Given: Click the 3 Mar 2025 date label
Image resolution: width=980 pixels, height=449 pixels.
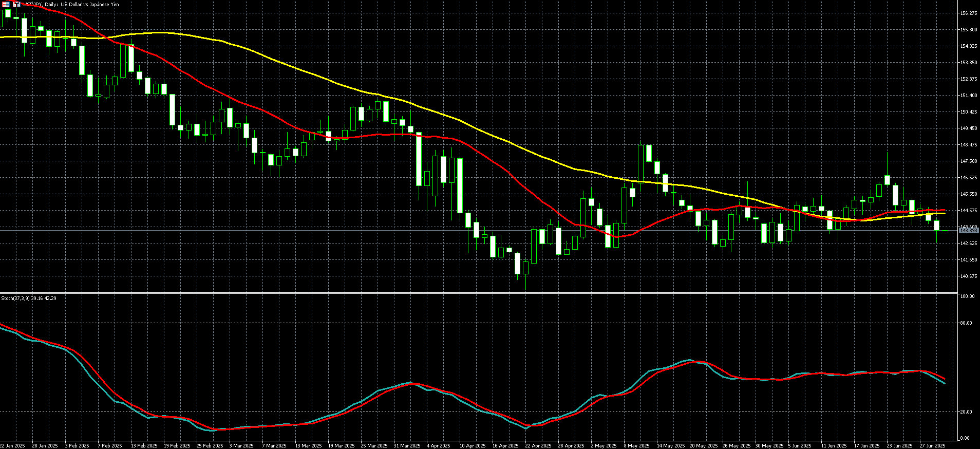Looking at the screenshot, I should (241, 446).
